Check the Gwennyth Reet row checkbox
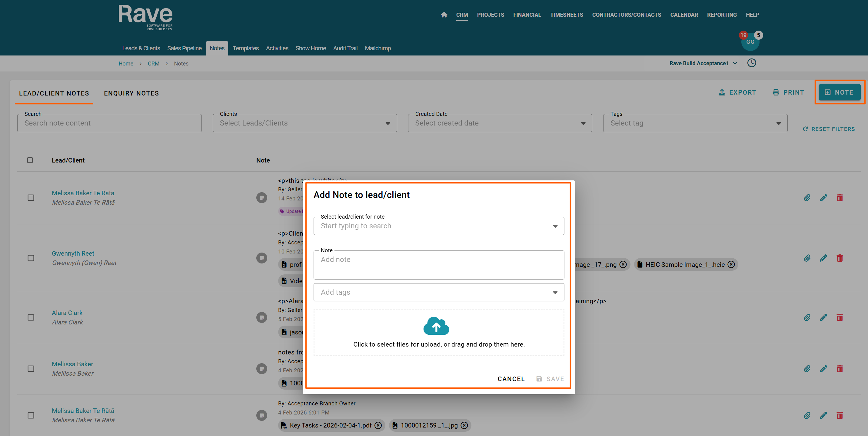The image size is (868, 436). coord(31,258)
